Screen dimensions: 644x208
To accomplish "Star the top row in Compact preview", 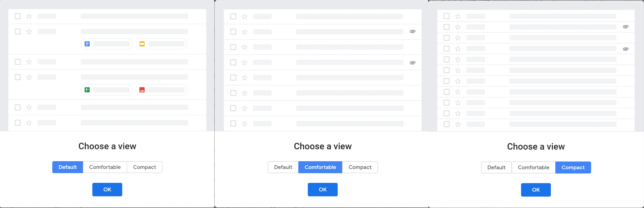I will pyautogui.click(x=458, y=16).
